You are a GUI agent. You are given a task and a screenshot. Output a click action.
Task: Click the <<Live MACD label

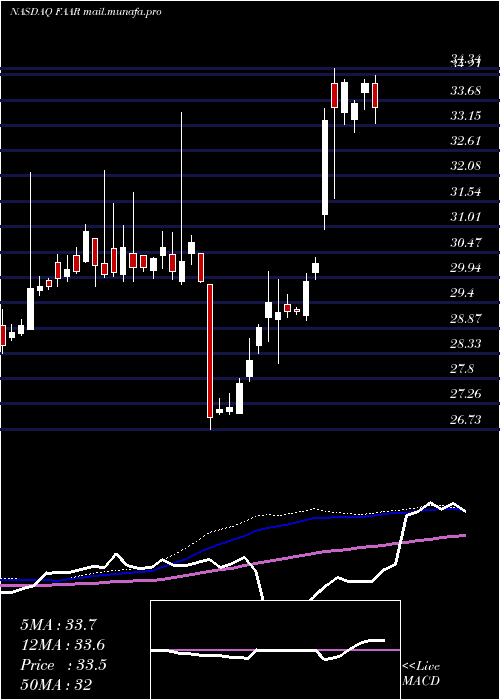click(x=421, y=673)
